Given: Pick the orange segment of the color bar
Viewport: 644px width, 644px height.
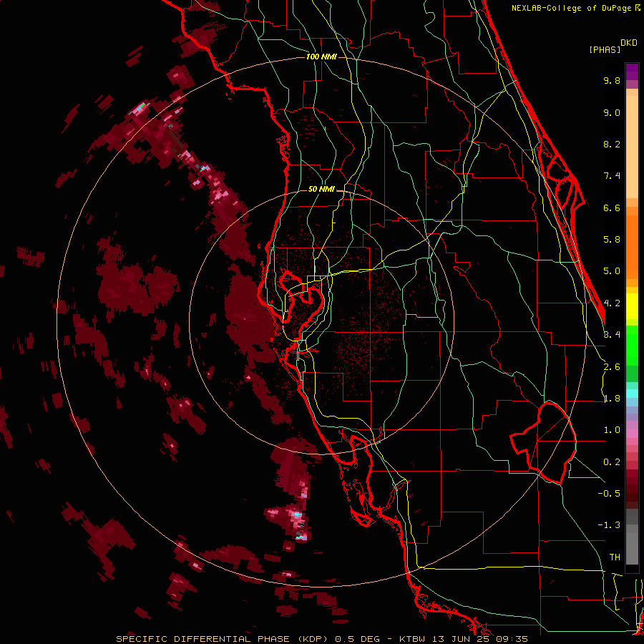Looking at the screenshot, I should tap(632, 248).
